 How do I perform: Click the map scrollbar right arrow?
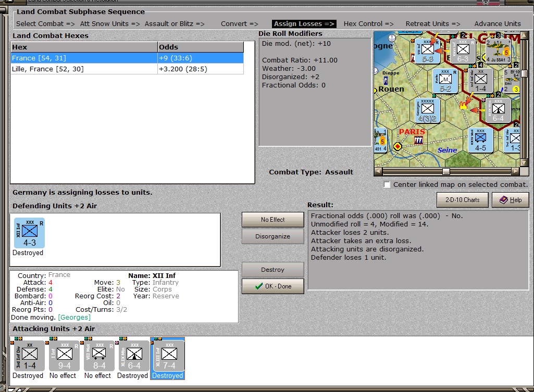tap(516, 171)
